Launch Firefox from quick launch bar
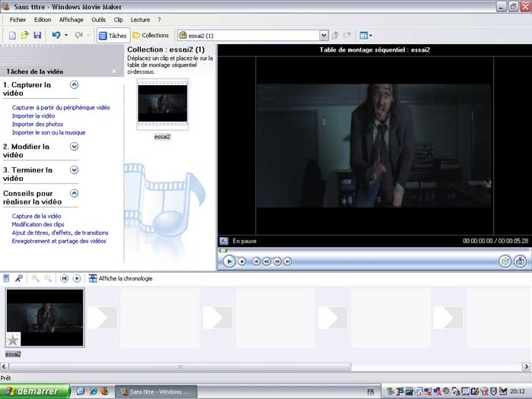The height and width of the screenshot is (399, 532). coord(105,391)
